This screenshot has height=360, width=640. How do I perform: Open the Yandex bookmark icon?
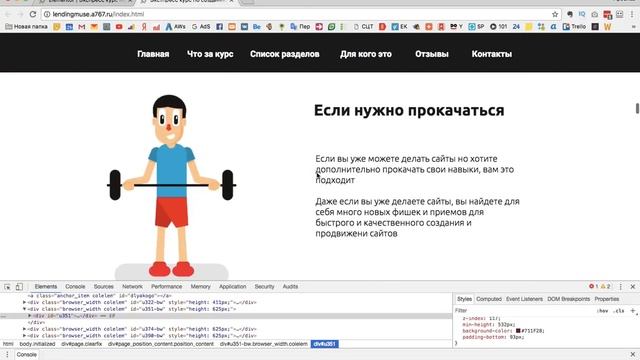[144, 27]
